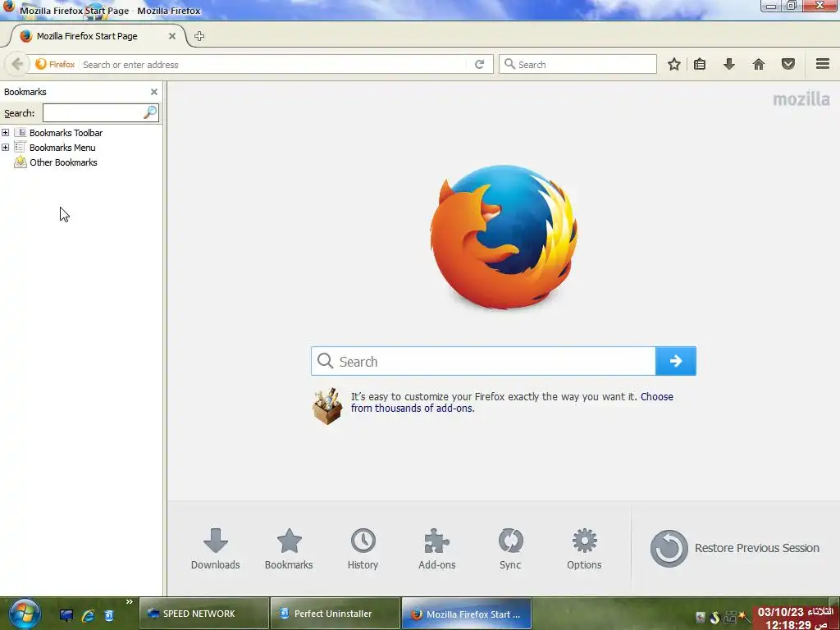Click Mozilla Firefox Start taskbar button
Image resolution: width=840 pixels, height=630 pixels.
pos(467,614)
